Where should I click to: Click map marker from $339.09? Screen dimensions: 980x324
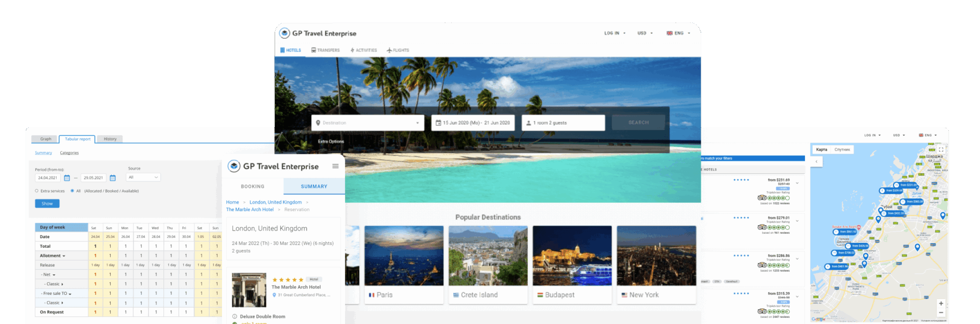(x=891, y=191)
